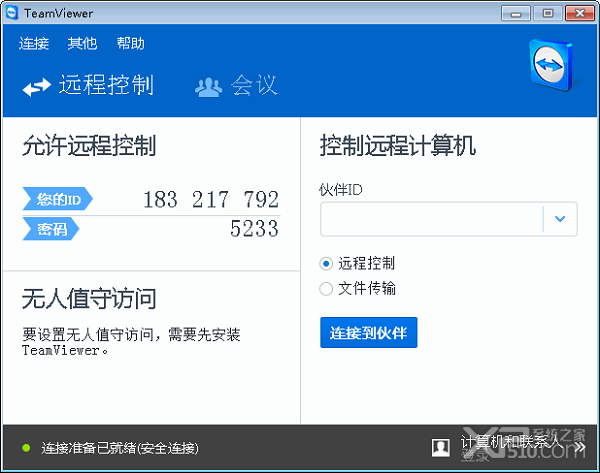Screen dimensions: 600x473
Task: Click the 连接准备已就绪 status text
Action: (120, 448)
